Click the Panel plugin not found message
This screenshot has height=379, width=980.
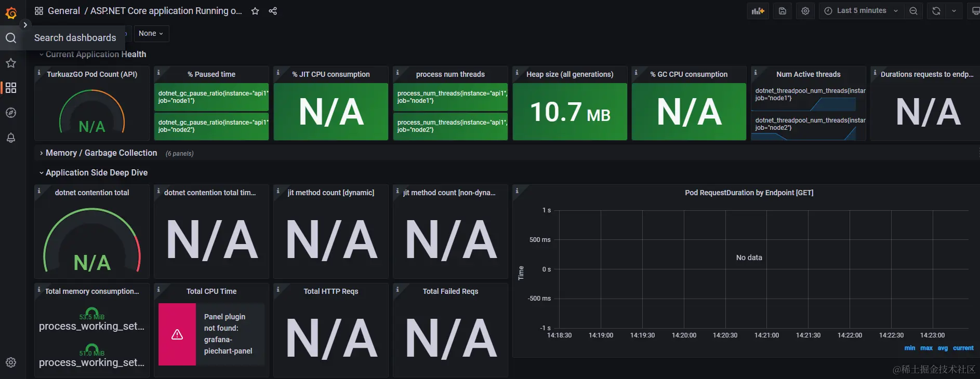[x=228, y=334]
